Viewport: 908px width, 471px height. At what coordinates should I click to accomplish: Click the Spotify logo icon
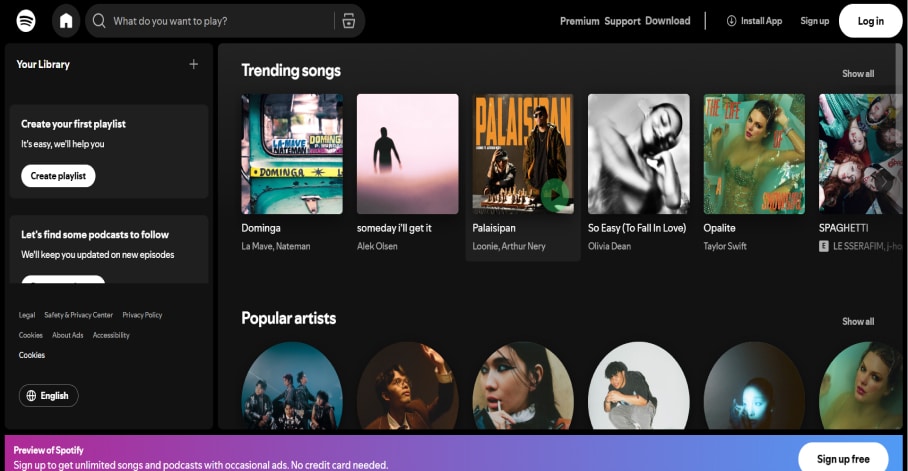[26, 20]
